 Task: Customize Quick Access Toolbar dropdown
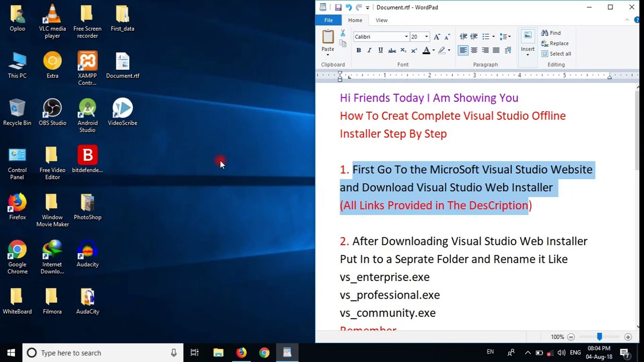pos(367,8)
